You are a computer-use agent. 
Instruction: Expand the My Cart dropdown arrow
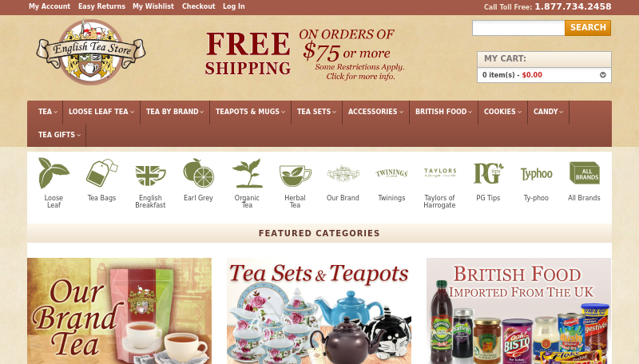[x=603, y=75]
